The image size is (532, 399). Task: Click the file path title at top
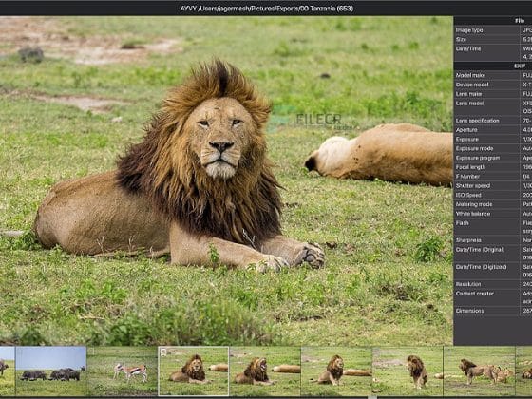click(267, 9)
